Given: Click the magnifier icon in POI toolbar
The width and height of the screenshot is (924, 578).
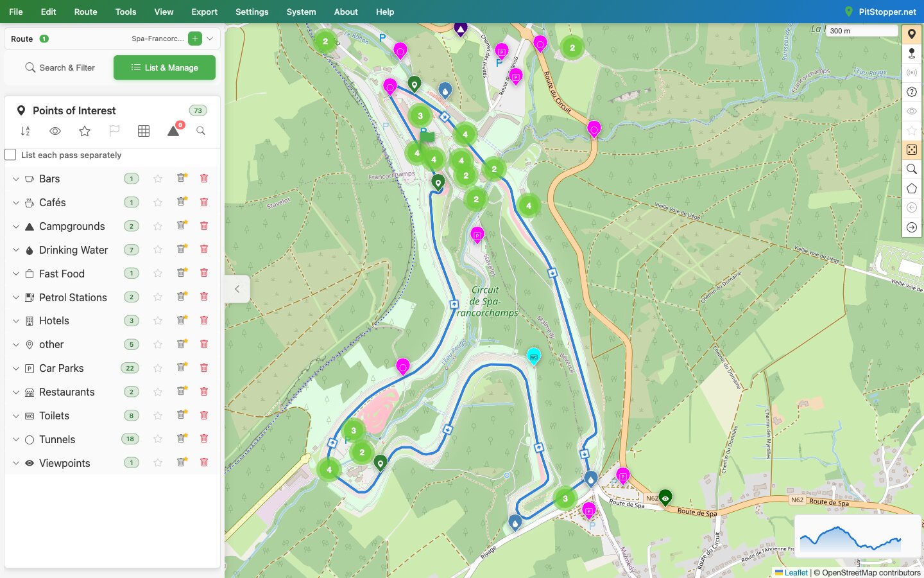Looking at the screenshot, I should 201,131.
